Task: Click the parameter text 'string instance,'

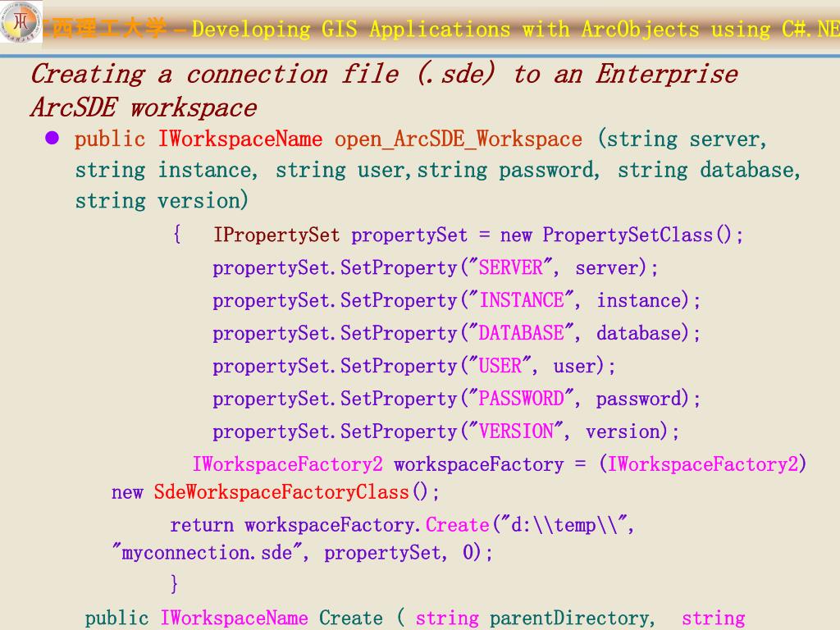Action: [x=166, y=171]
